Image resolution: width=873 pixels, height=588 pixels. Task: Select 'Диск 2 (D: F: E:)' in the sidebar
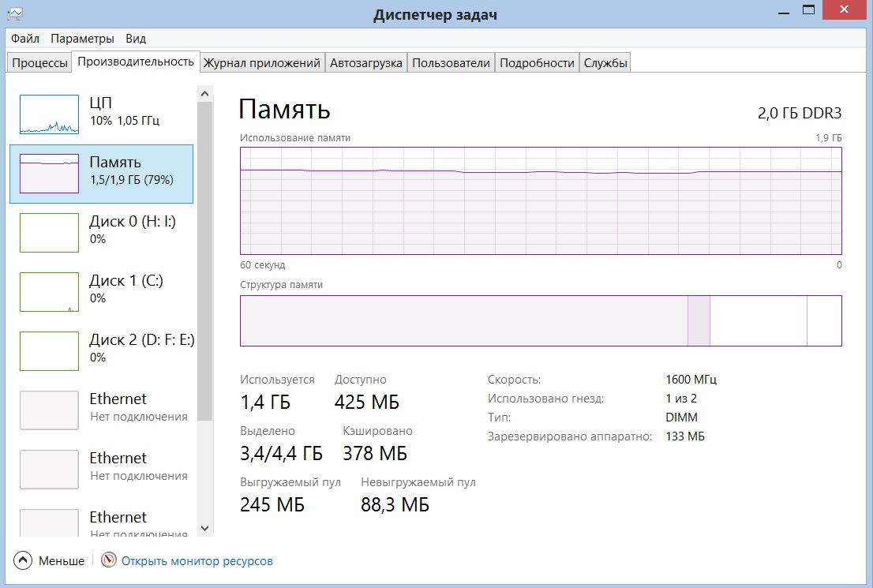(101, 350)
